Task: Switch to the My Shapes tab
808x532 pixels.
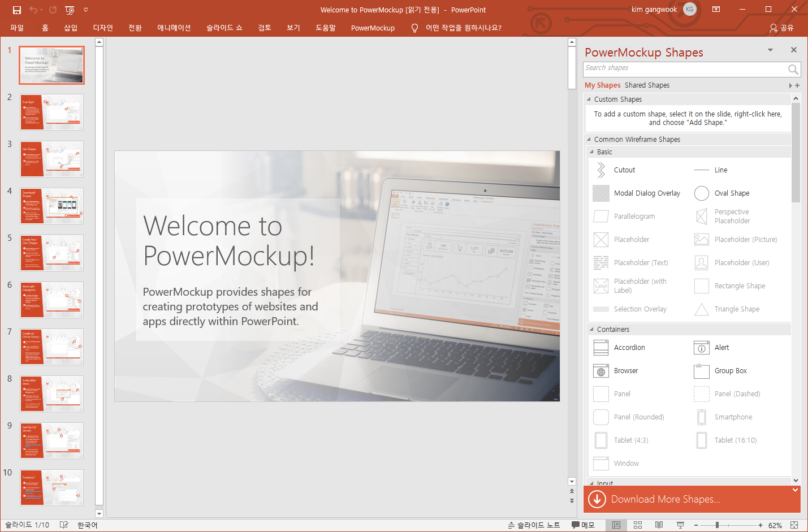Action: (x=602, y=85)
